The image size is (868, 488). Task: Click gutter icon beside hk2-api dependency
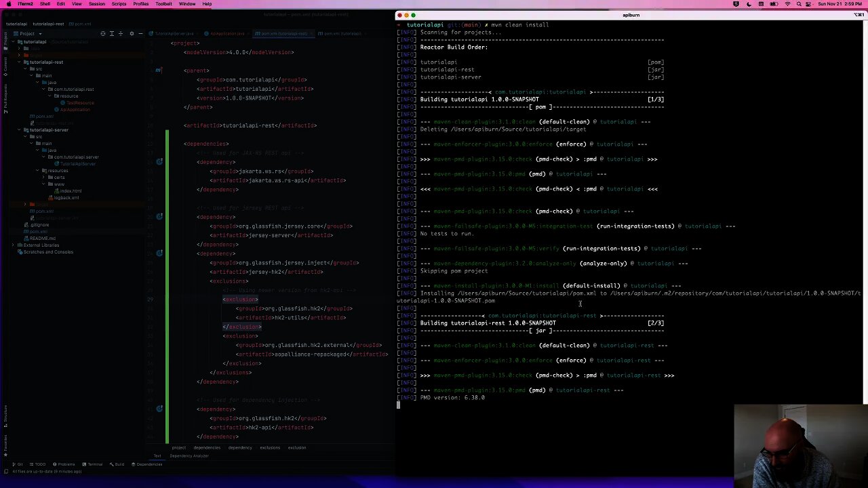(x=159, y=409)
